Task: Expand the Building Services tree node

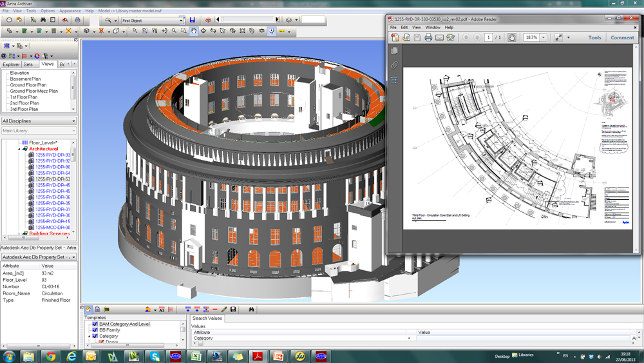Action: click(x=19, y=233)
